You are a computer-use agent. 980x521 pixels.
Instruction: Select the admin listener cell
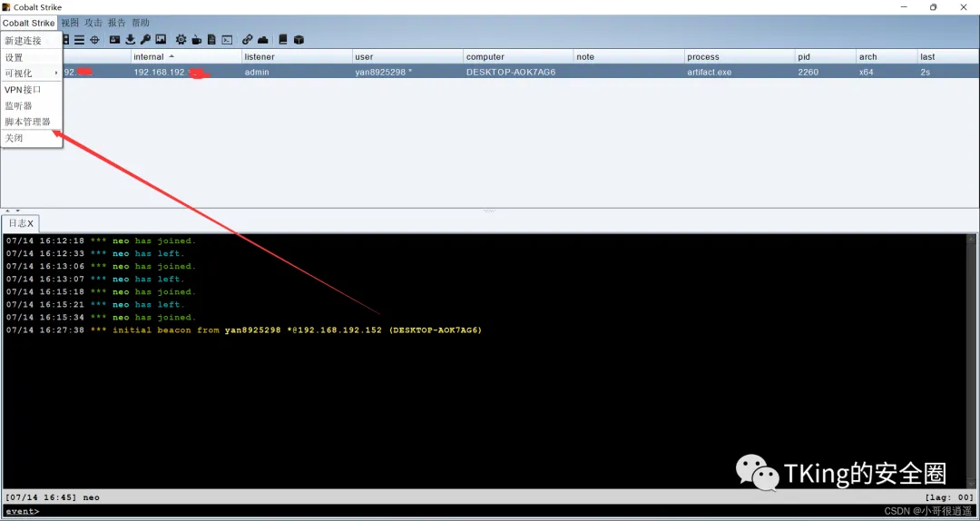point(297,72)
